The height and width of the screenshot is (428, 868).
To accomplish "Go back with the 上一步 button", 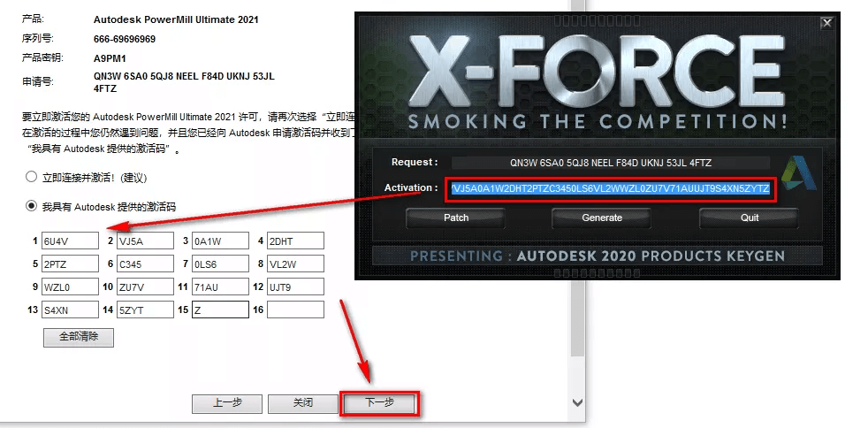I will tap(227, 403).
